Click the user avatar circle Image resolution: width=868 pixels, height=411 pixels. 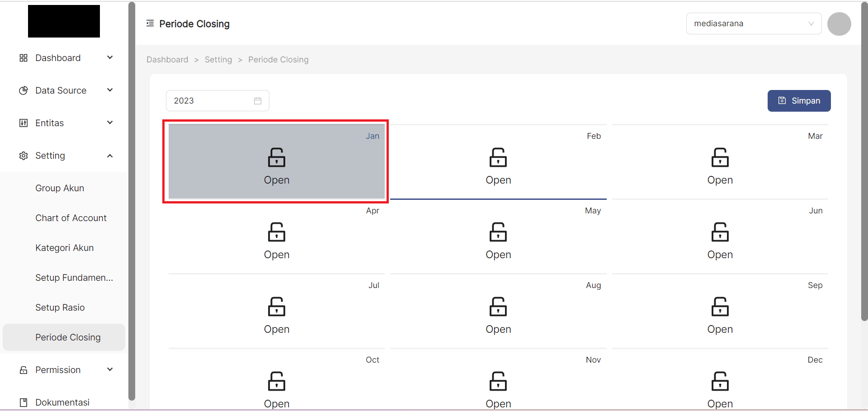point(839,24)
